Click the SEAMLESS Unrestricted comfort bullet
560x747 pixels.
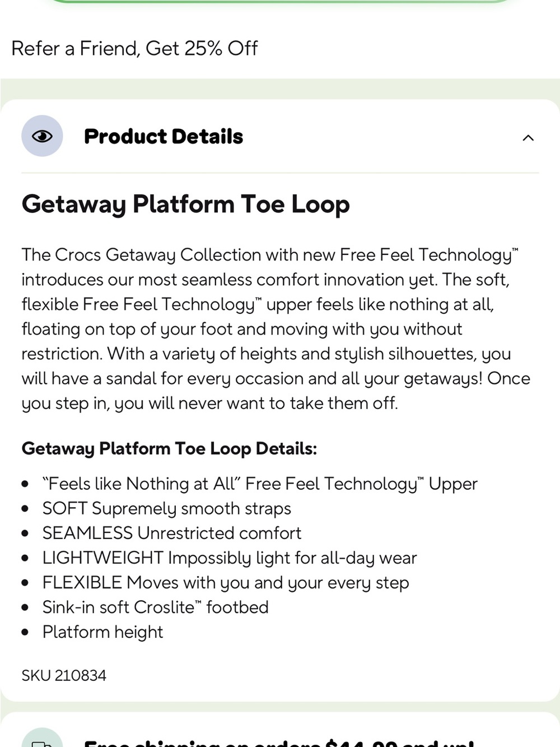pyautogui.click(x=172, y=533)
